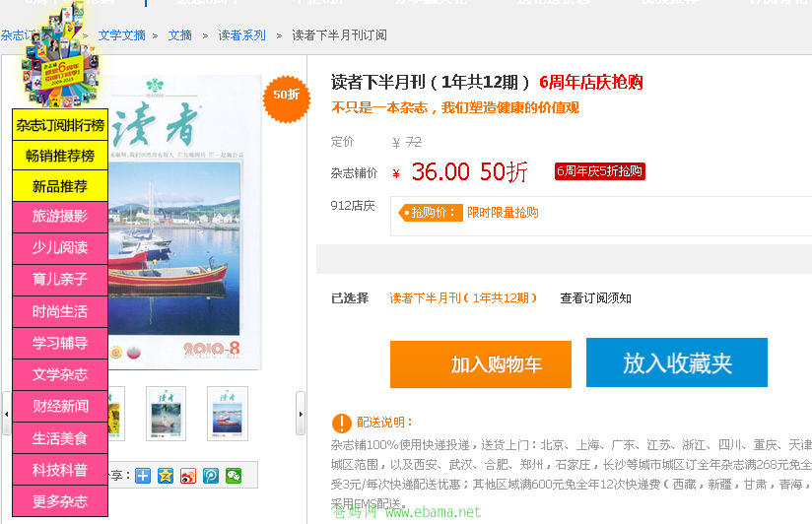This screenshot has height=524, width=812.
Task: Show next thumbnails with right arrow
Action: (x=301, y=414)
